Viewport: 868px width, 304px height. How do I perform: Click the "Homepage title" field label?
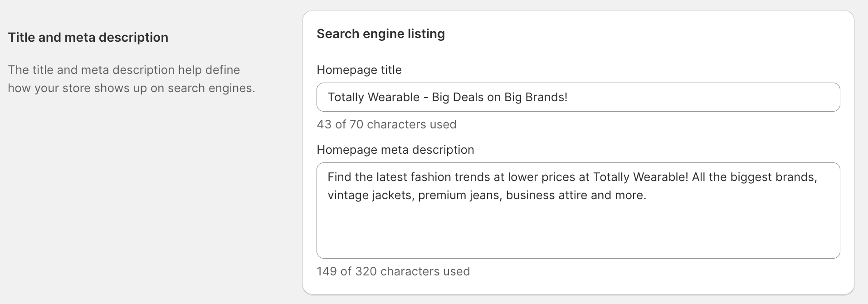click(359, 70)
